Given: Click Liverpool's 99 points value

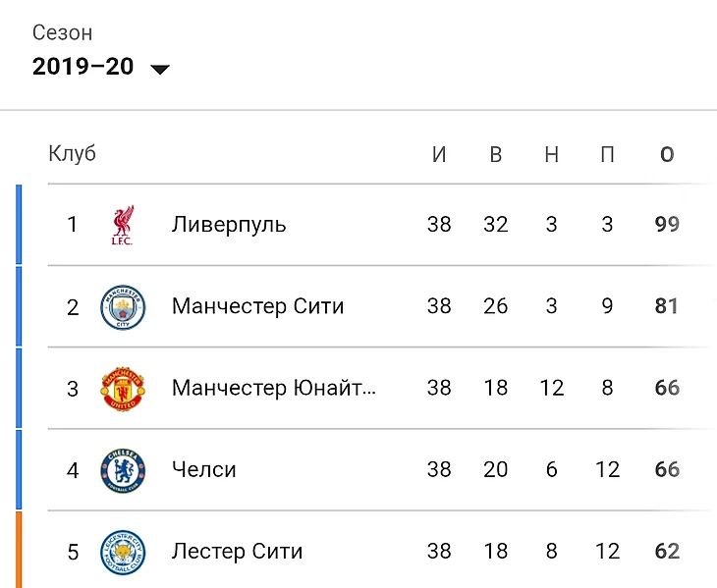Looking at the screenshot, I should (667, 225).
